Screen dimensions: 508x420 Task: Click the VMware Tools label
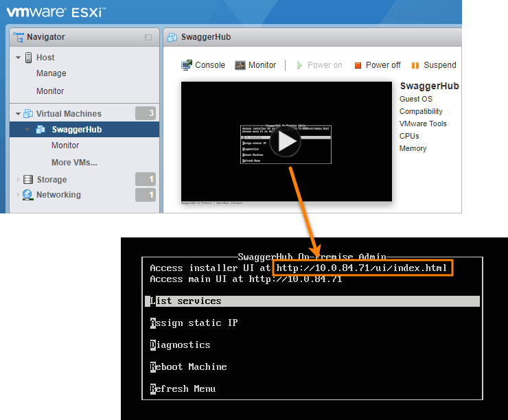pyautogui.click(x=423, y=124)
